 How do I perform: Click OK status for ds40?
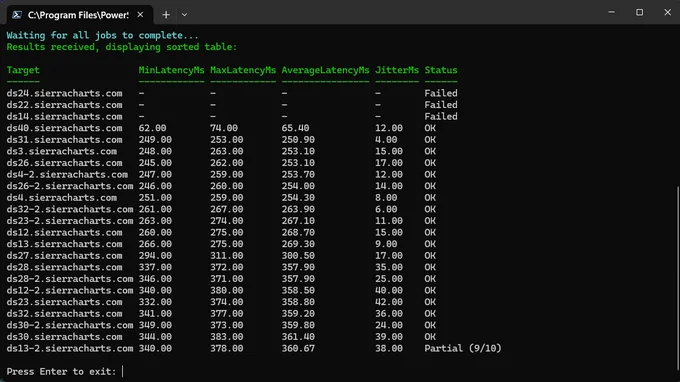(x=430, y=128)
